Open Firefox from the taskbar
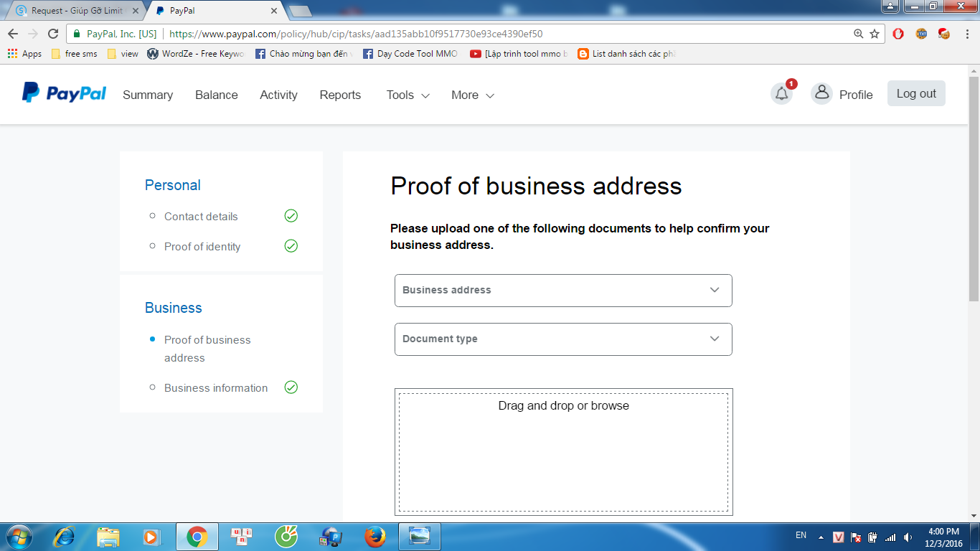 point(374,537)
